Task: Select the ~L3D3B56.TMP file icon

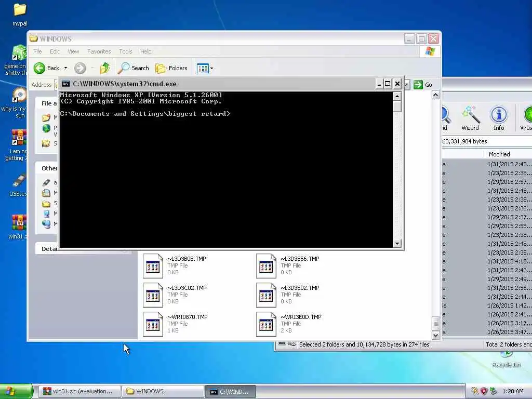Action: (266, 266)
